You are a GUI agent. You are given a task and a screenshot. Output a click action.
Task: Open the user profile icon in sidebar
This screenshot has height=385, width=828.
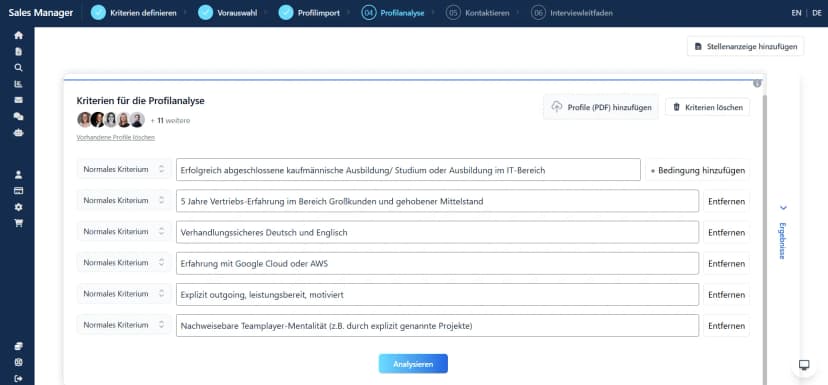pyautogui.click(x=18, y=175)
